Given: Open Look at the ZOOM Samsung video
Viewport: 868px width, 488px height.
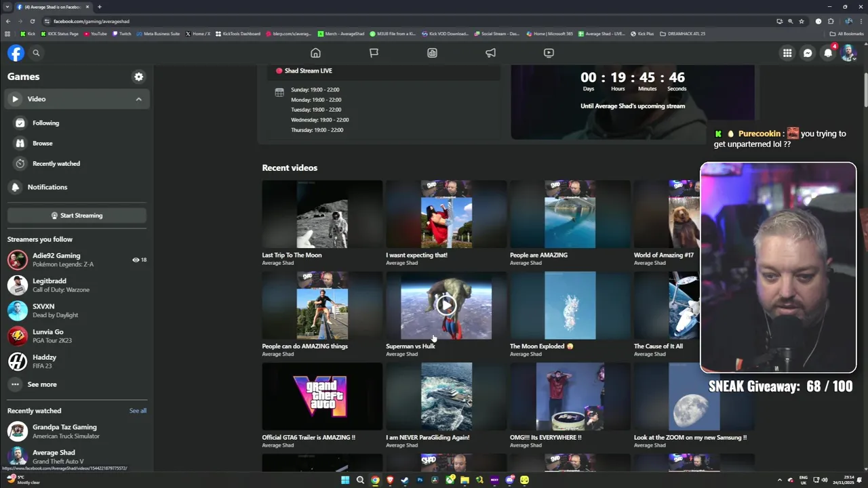Looking at the screenshot, I should point(694,396).
